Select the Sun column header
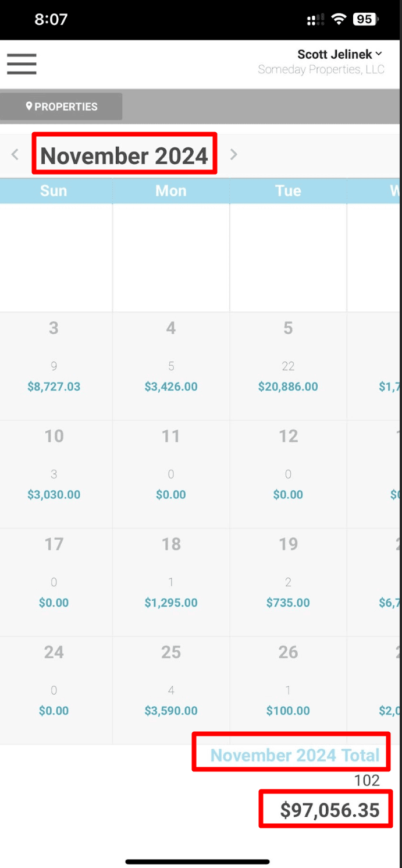 54,191
